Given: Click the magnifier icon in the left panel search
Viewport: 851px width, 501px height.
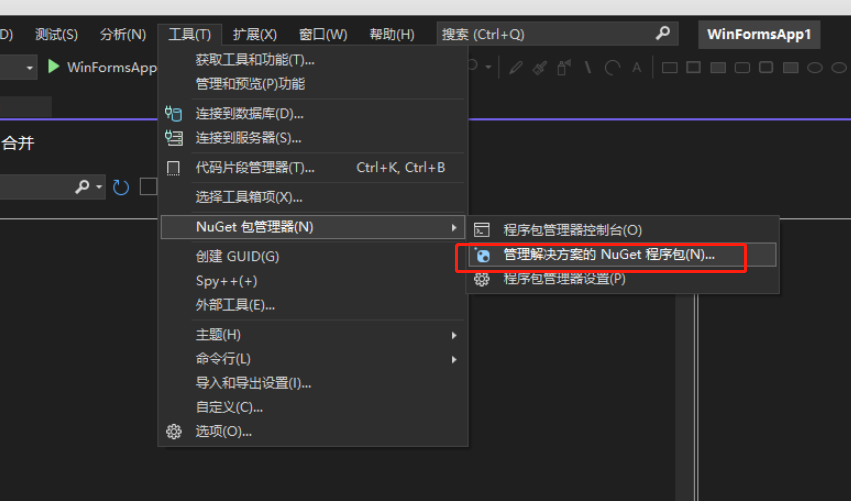Looking at the screenshot, I should click(x=82, y=187).
